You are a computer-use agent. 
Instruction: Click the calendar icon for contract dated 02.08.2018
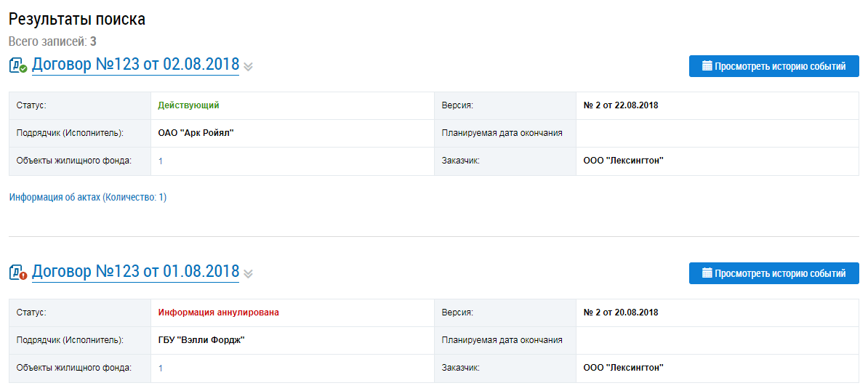coord(707,66)
